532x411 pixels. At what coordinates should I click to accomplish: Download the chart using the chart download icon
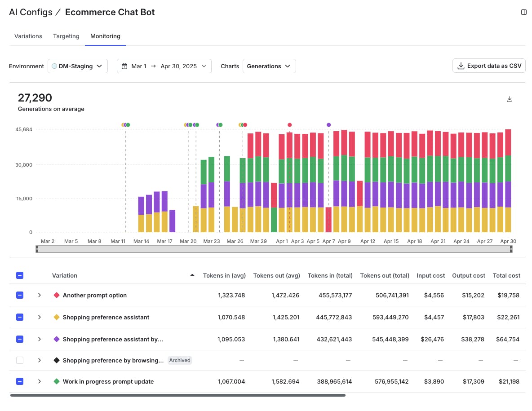click(x=509, y=99)
